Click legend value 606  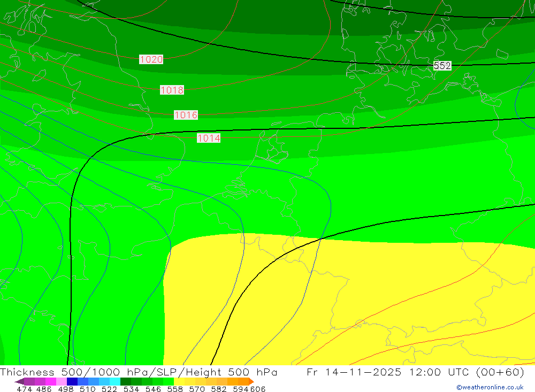click(x=257, y=389)
